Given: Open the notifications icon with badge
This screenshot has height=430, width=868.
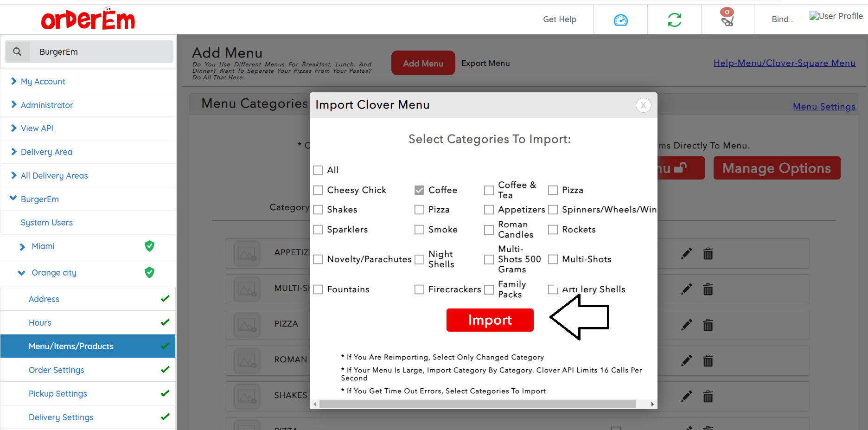Looking at the screenshot, I should [727, 18].
